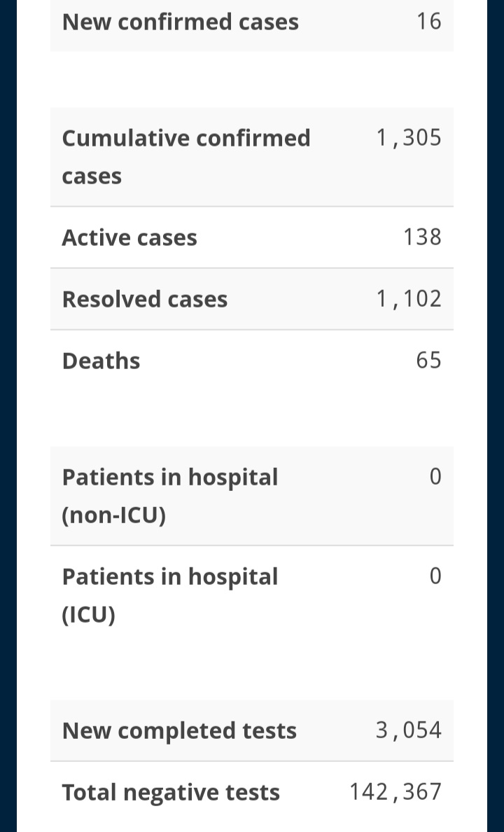Click the Active cases value 138
504x832 pixels.
[422, 237]
